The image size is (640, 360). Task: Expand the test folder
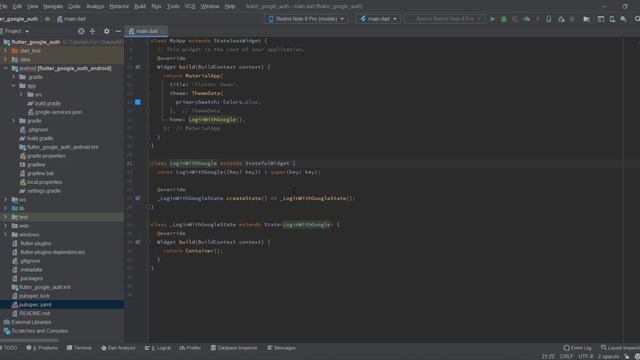pos(5,217)
